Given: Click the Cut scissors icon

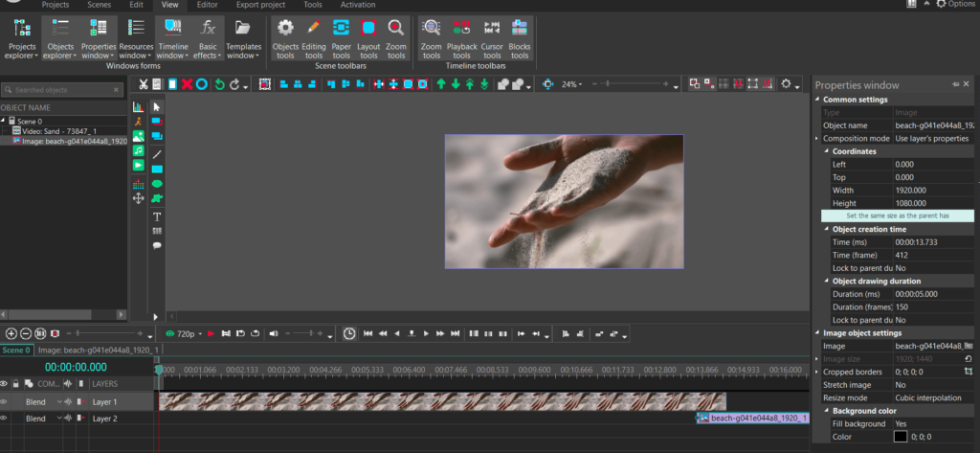Looking at the screenshot, I should pyautogui.click(x=144, y=84).
